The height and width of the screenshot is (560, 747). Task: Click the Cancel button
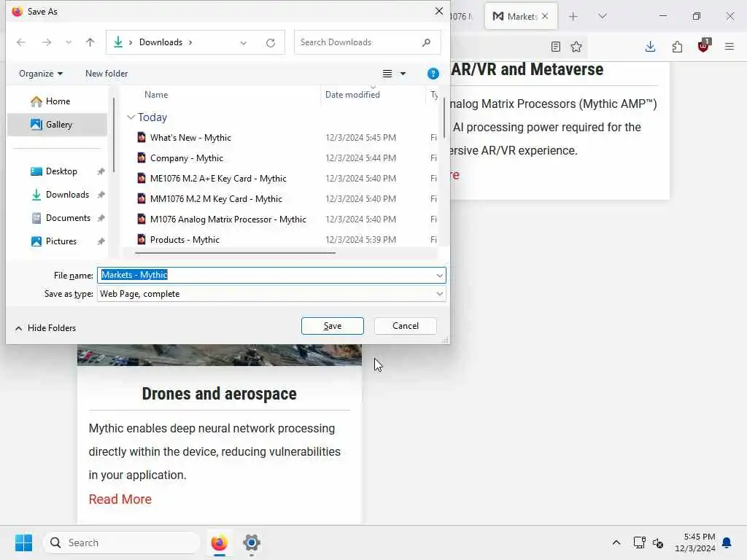click(x=406, y=326)
